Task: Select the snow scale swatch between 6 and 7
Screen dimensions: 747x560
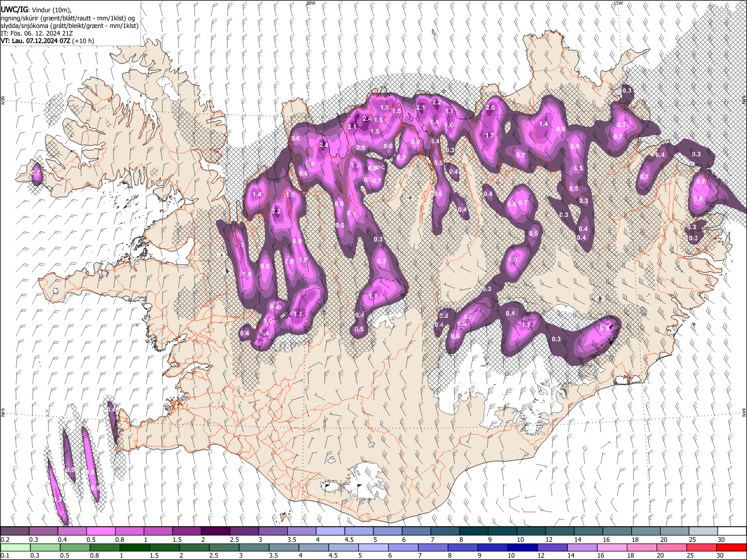Action: click(416, 531)
